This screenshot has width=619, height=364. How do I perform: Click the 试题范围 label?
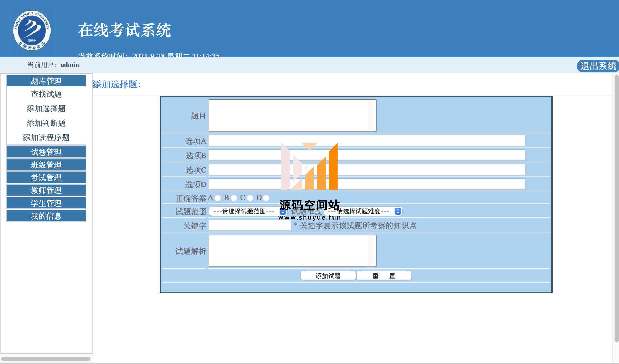click(191, 212)
